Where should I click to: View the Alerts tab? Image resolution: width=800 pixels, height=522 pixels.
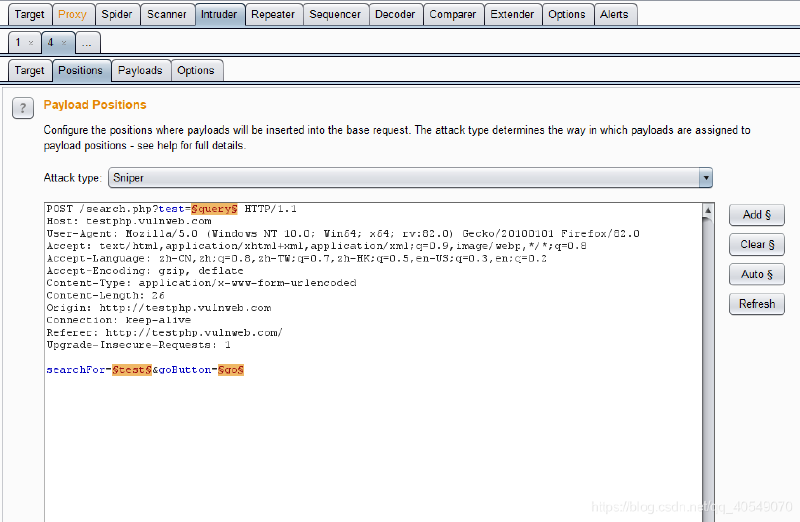pyautogui.click(x=614, y=14)
